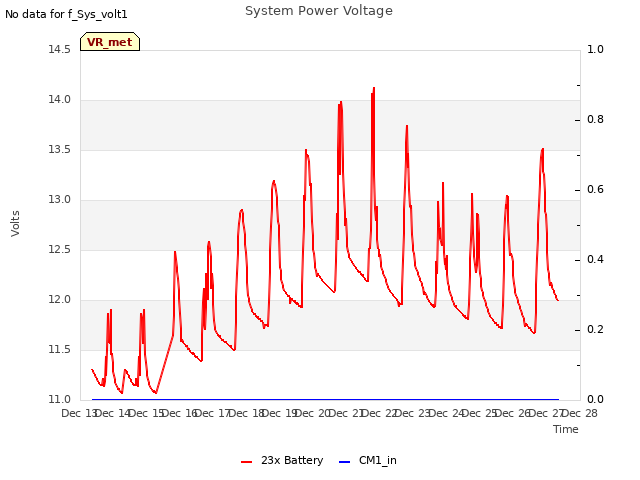Image resolution: width=640 pixels, height=480 pixels.
Task: Click the 13.5 y-axis tick label
Action: 60,149
